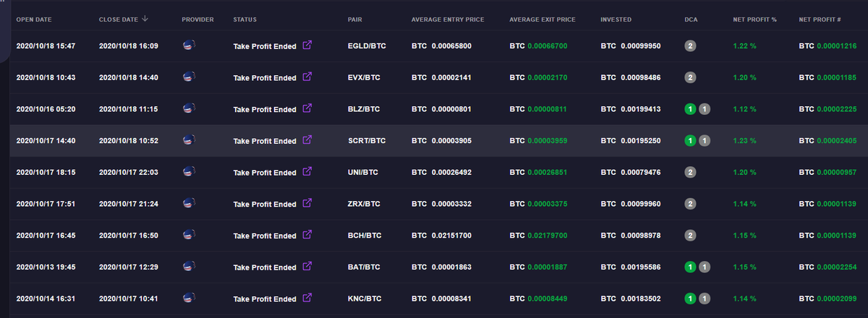Image resolution: width=868 pixels, height=318 pixels.
Task: Open external link for EGLD/BTC position
Action: click(x=307, y=46)
